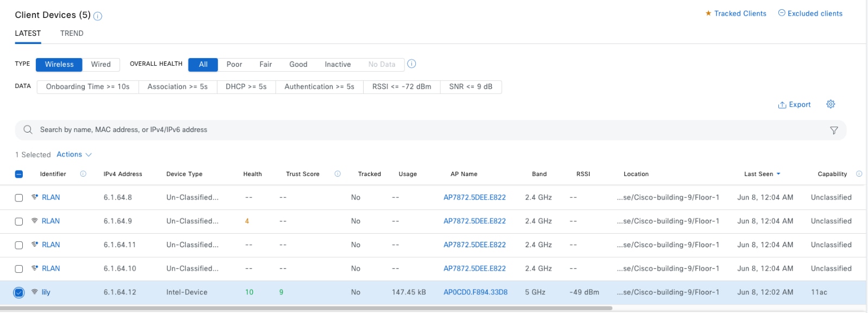Click the info icon beside Trust Score column
Screen dimensions: 868x313
(338, 174)
